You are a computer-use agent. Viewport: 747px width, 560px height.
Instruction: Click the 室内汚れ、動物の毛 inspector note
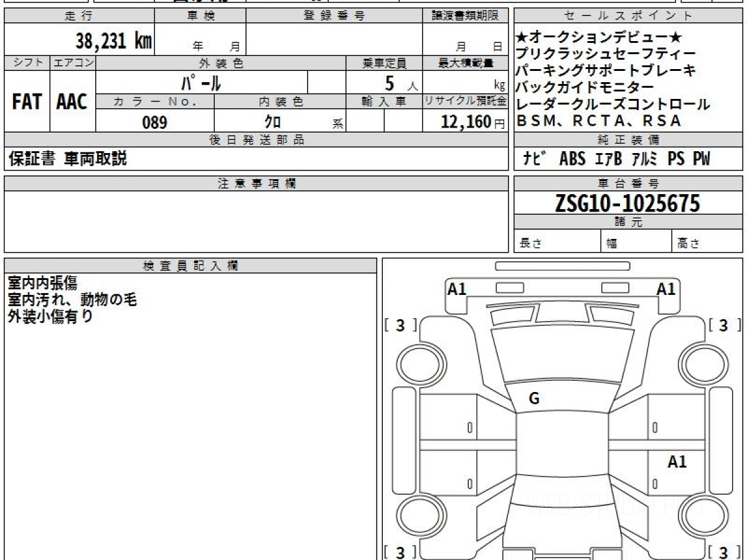[72, 300]
